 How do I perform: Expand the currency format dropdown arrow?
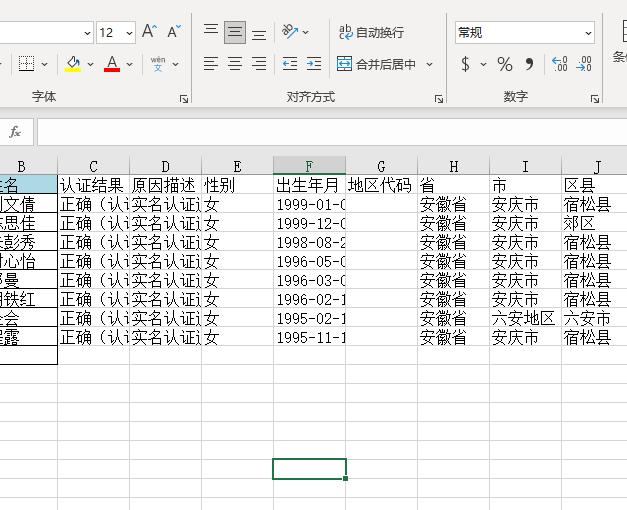[483, 64]
